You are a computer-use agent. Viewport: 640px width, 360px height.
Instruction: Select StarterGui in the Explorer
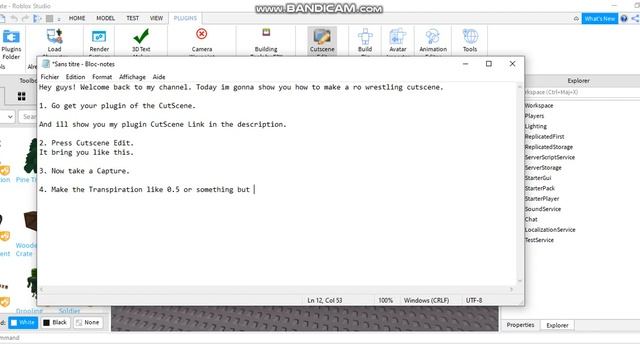pyautogui.click(x=538, y=178)
